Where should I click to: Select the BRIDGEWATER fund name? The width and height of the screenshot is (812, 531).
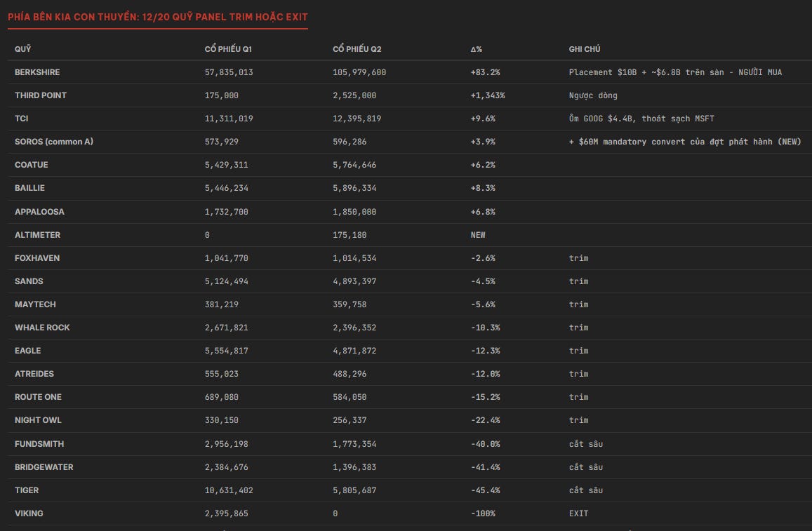coord(44,467)
